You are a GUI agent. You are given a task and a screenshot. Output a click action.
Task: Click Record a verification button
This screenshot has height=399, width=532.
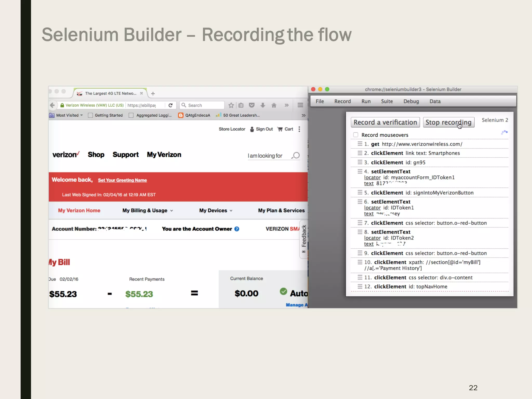385,122
